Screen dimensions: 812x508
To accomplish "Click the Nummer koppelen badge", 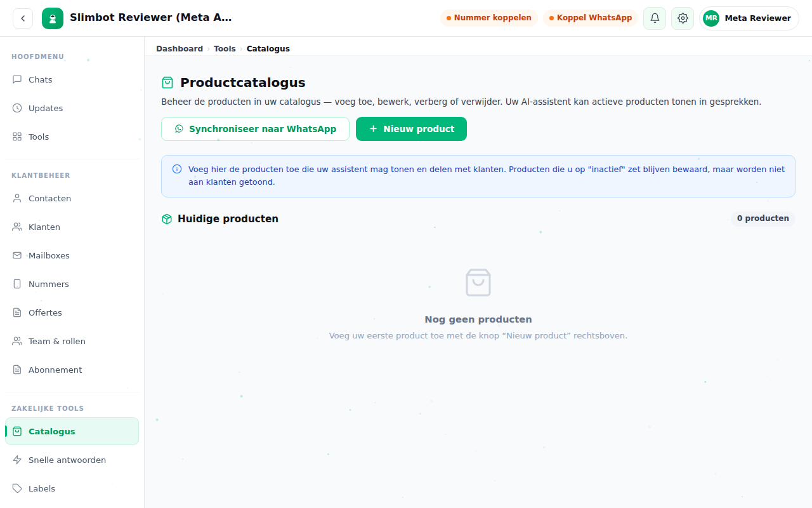I will click(489, 18).
